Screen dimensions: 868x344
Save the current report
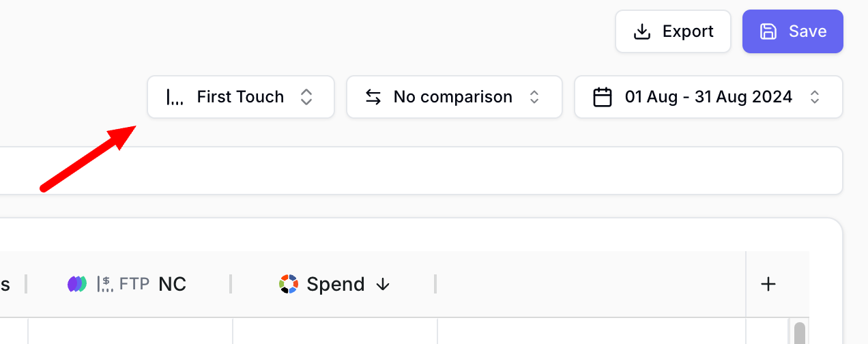(x=793, y=31)
